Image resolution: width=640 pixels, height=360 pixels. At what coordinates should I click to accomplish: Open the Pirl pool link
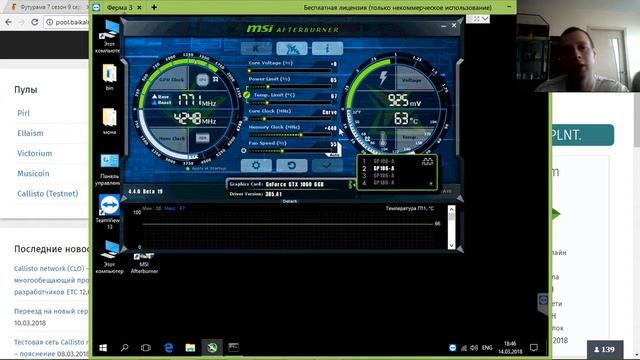point(23,113)
